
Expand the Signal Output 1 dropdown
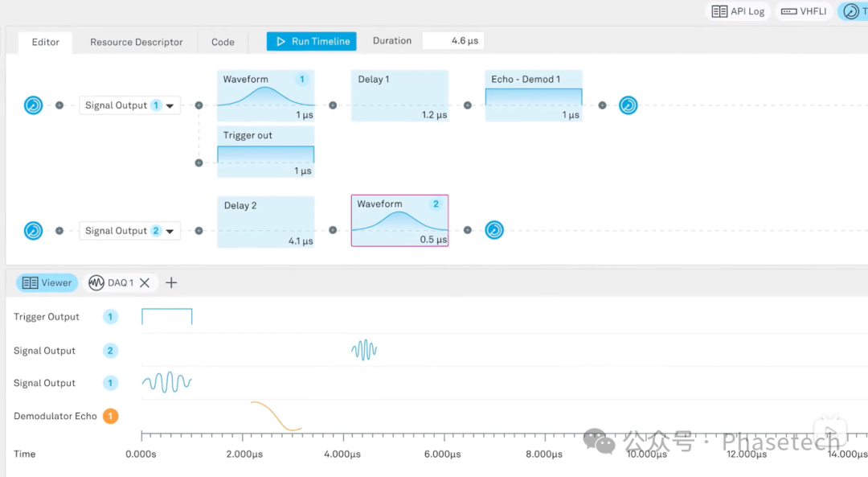click(x=170, y=106)
